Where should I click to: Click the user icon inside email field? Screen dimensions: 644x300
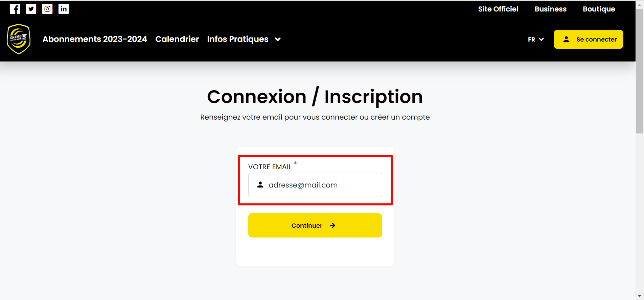click(260, 185)
